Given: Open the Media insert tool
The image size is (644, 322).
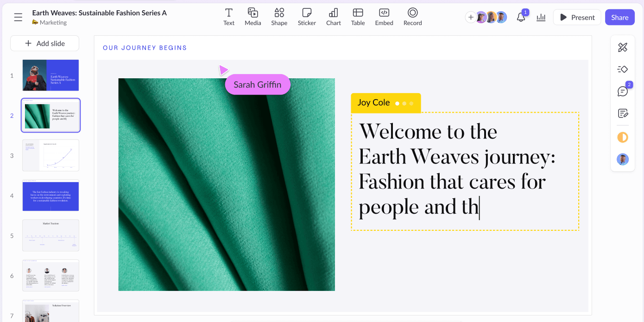Looking at the screenshot, I should click(x=253, y=17).
